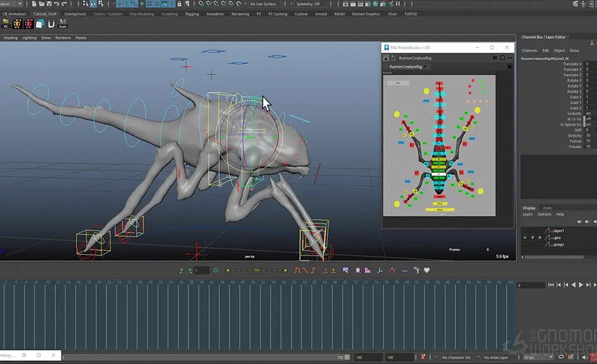Click the current frame input field in the timeline
This screenshot has width=597, height=364.
tap(201, 270)
